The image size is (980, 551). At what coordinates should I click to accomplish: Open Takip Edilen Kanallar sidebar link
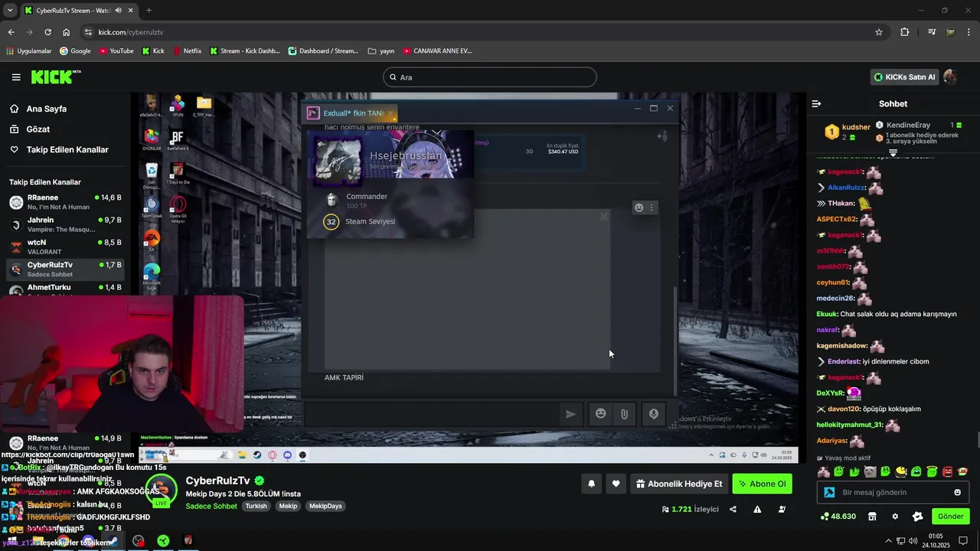pos(67,150)
